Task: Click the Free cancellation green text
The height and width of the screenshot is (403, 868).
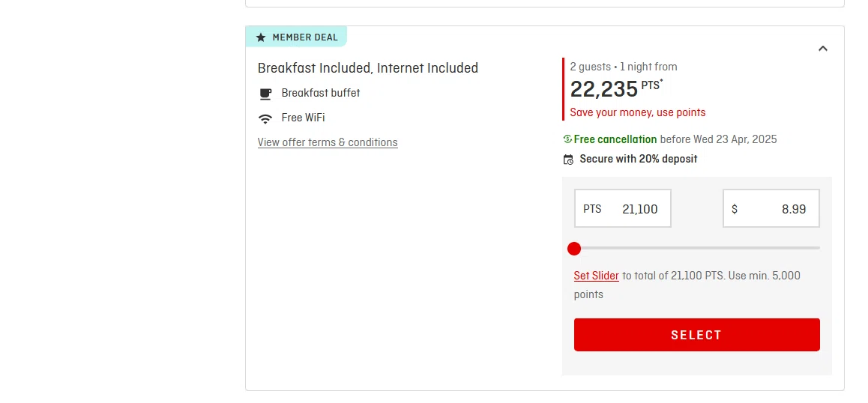Action: pyautogui.click(x=615, y=139)
